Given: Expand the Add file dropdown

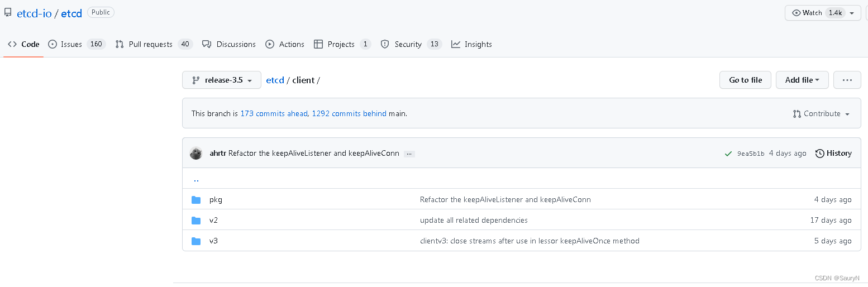Looking at the screenshot, I should point(802,80).
